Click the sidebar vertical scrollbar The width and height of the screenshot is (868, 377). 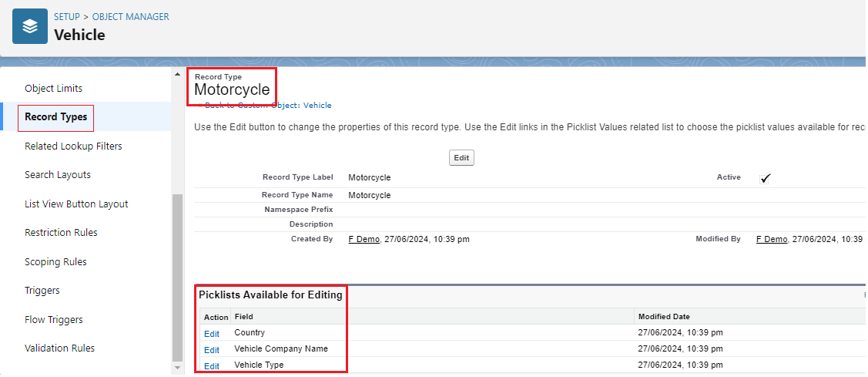point(177,278)
